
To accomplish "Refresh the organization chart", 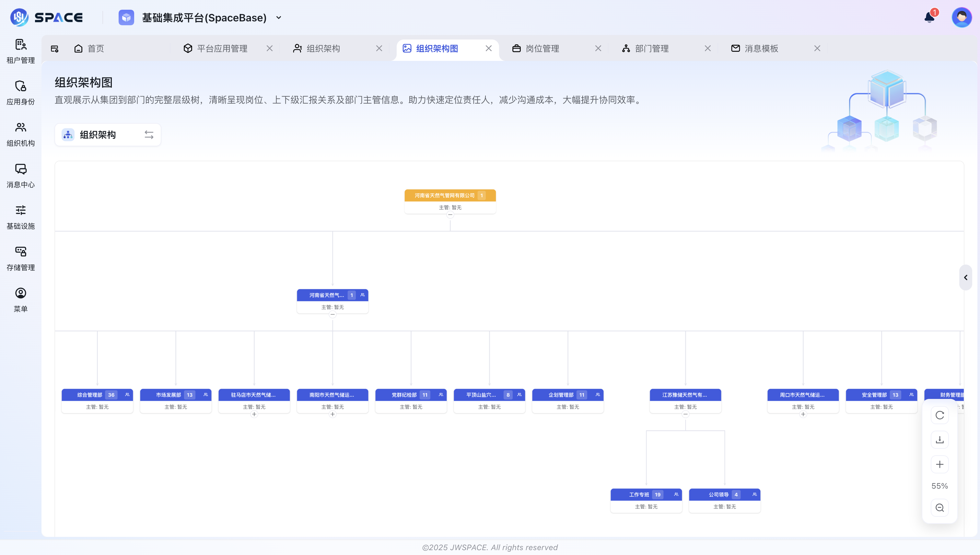I will 940,415.
